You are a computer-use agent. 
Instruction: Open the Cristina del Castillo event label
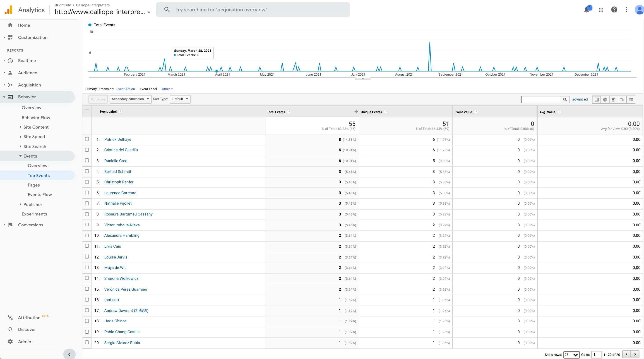point(121,150)
